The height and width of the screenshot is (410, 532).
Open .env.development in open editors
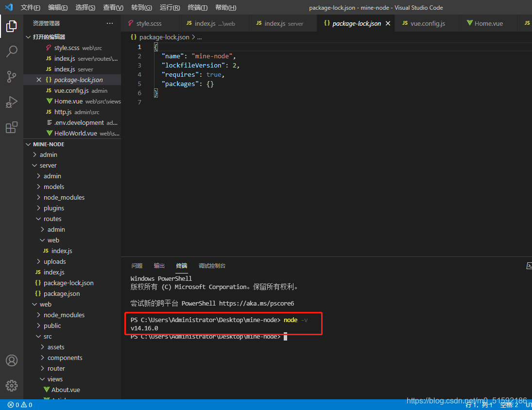click(x=72, y=123)
